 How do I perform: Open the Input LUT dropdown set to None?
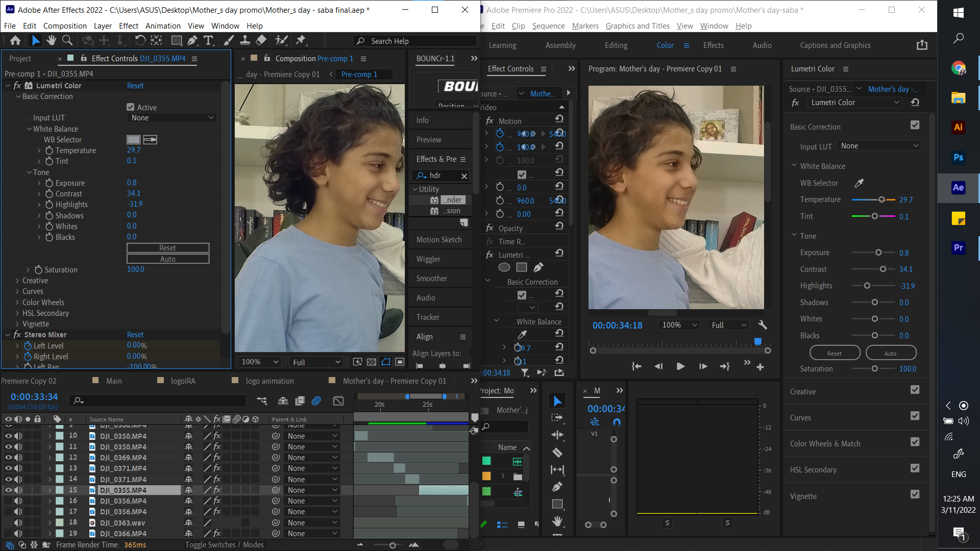pyautogui.click(x=171, y=117)
